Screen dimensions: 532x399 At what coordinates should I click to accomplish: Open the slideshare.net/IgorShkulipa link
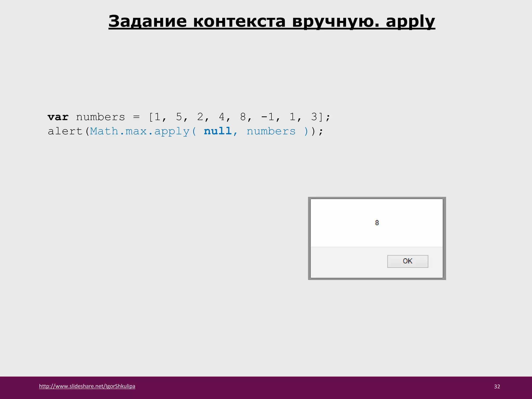[x=87, y=386]
